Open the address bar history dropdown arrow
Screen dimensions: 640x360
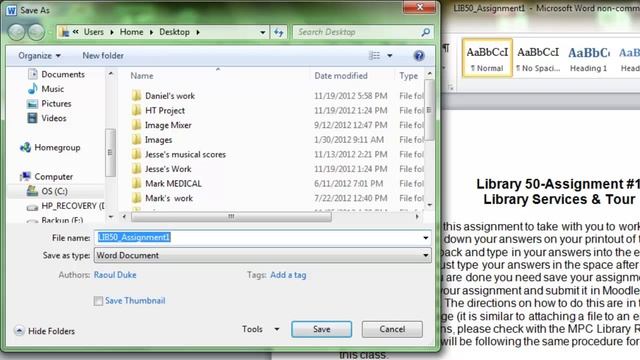click(262, 32)
